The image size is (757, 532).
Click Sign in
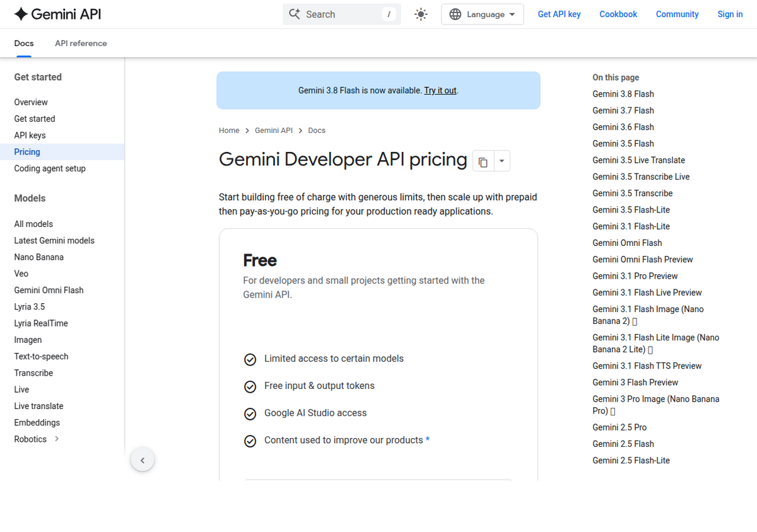730,14
